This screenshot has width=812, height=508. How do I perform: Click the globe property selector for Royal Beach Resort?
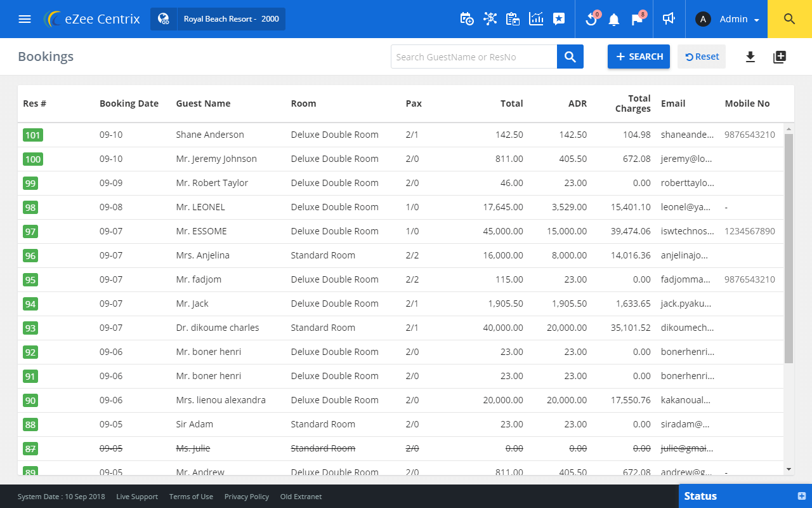164,19
